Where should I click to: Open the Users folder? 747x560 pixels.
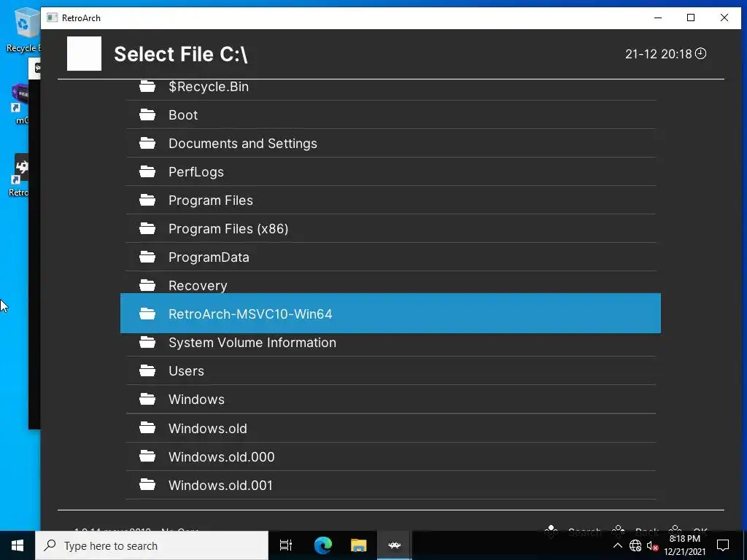point(391,371)
